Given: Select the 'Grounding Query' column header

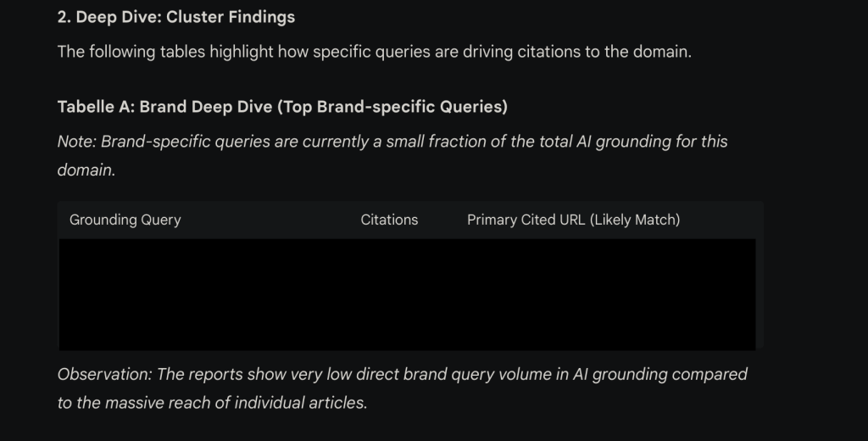Looking at the screenshot, I should point(125,220).
